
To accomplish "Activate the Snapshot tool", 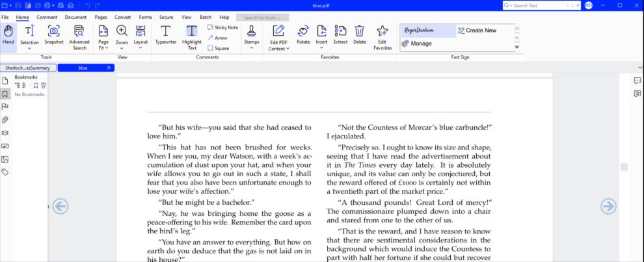I will (x=54, y=35).
